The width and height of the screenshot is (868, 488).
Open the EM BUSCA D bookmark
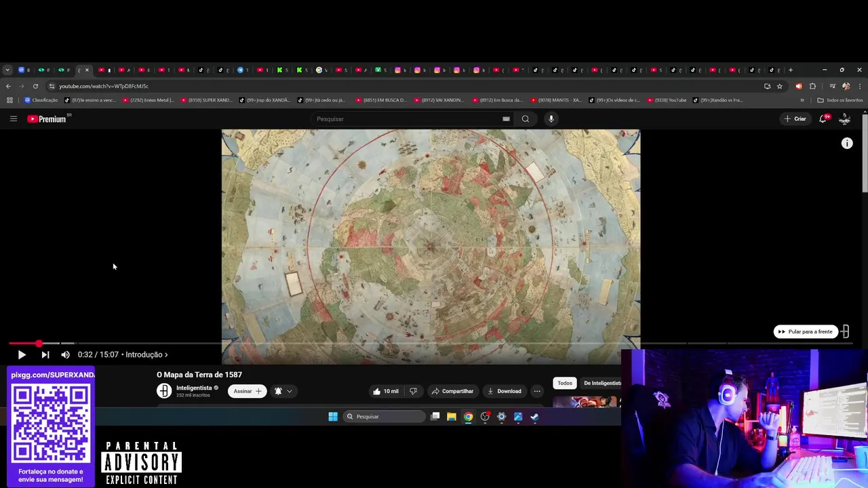[x=381, y=100]
